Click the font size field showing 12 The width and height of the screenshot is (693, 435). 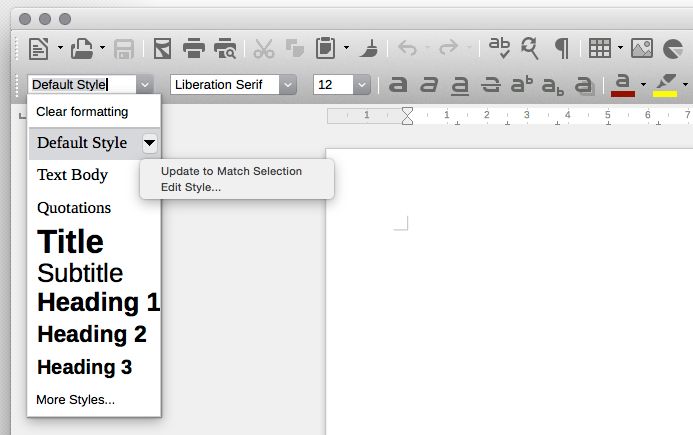point(333,84)
